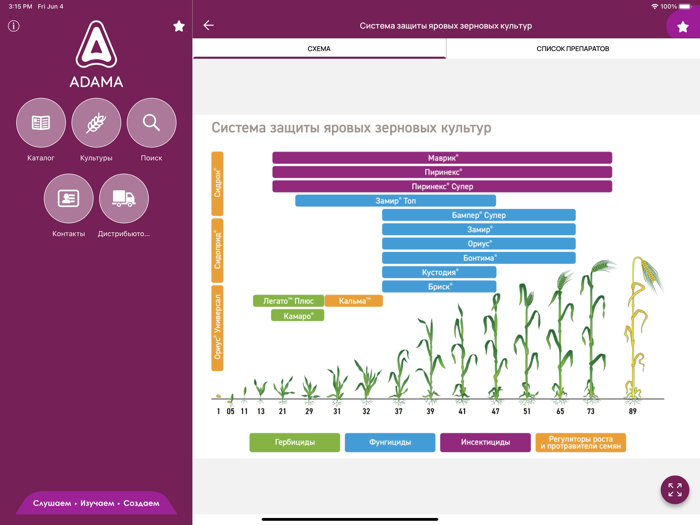Select the Камаро herbicide bar
Image resolution: width=700 pixels, height=525 pixels.
click(297, 316)
